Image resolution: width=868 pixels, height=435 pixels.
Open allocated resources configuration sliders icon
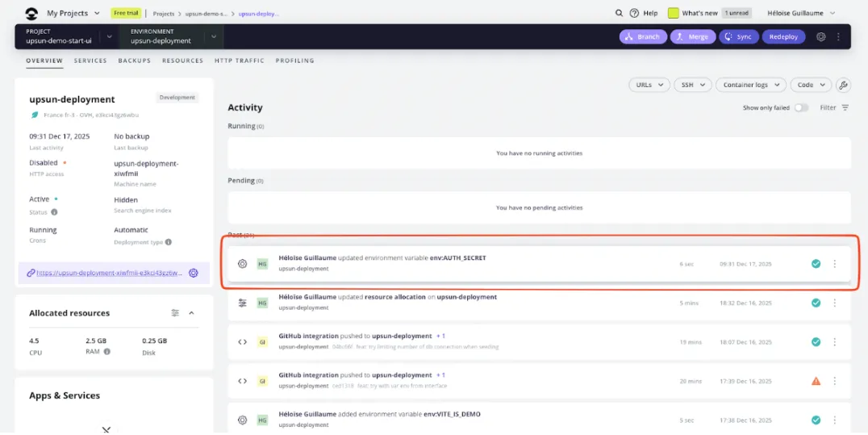[175, 313]
